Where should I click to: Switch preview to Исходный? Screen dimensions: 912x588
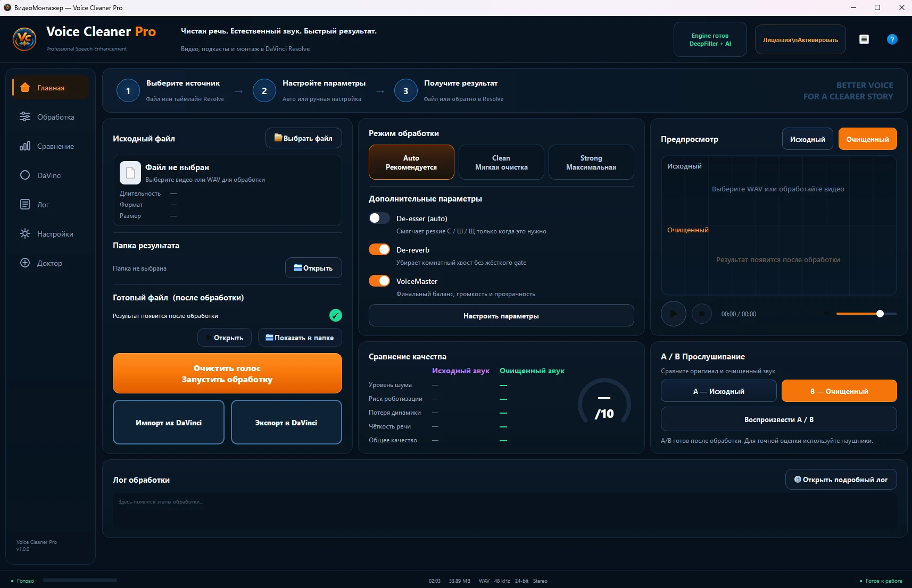point(808,139)
